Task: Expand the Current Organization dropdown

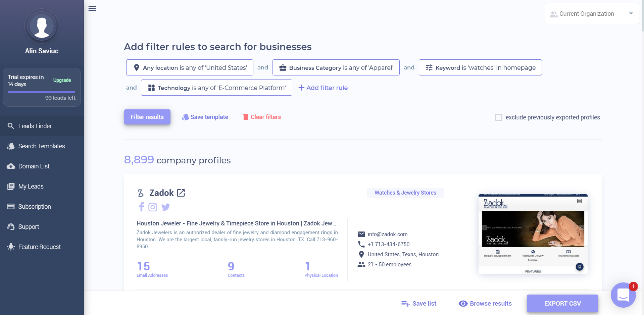Action: [x=592, y=14]
